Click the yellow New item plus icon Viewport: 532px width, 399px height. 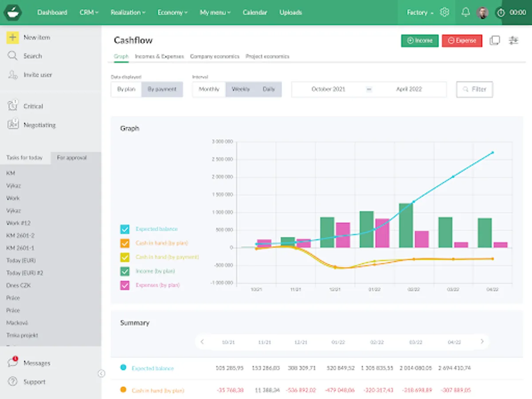(x=12, y=37)
